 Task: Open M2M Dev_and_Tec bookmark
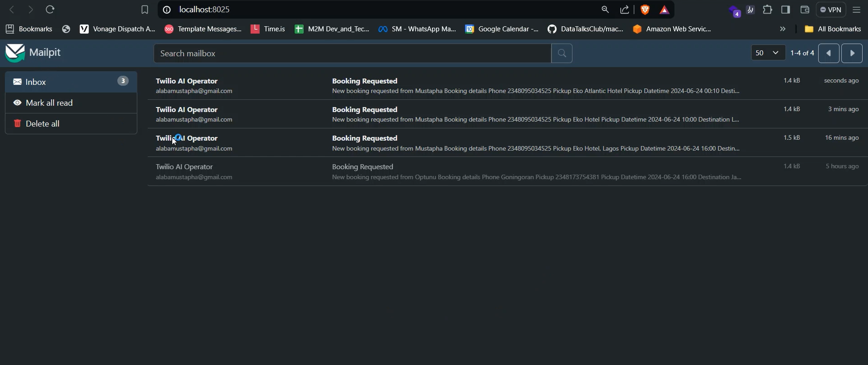coord(332,29)
